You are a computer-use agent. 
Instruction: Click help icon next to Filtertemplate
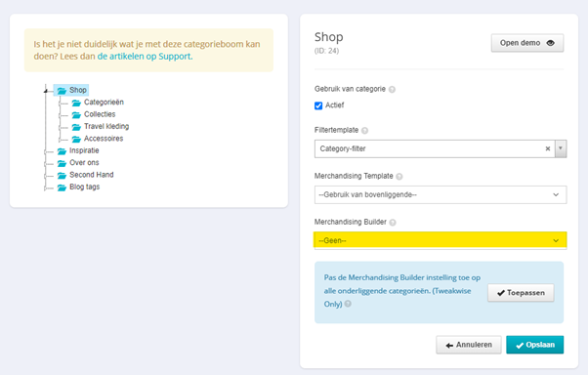click(x=364, y=131)
